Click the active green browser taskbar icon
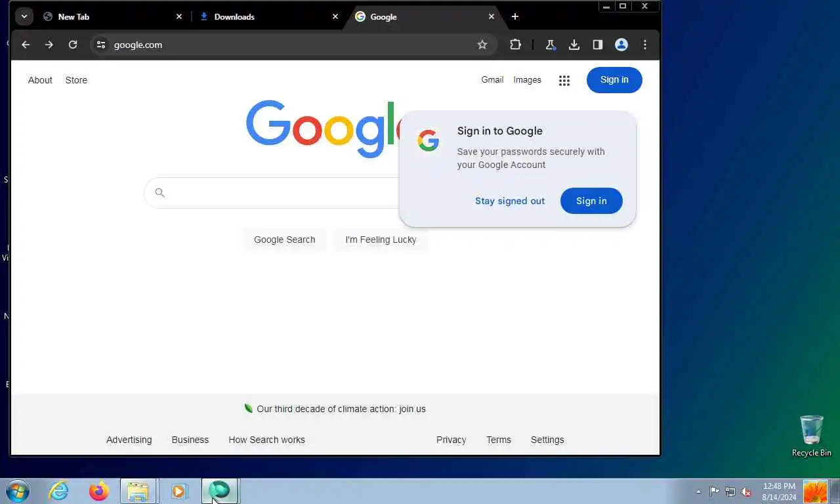 pos(219,491)
